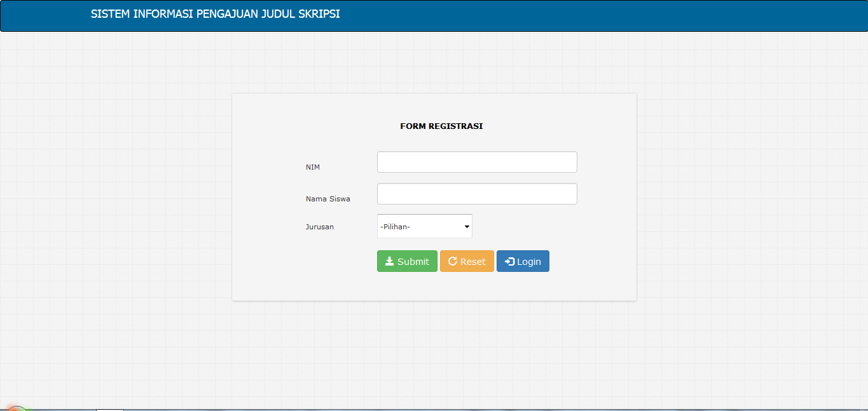The height and width of the screenshot is (411, 868).
Task: Select the -Pilihan- placeholder in the dropdown
Action: [x=394, y=226]
